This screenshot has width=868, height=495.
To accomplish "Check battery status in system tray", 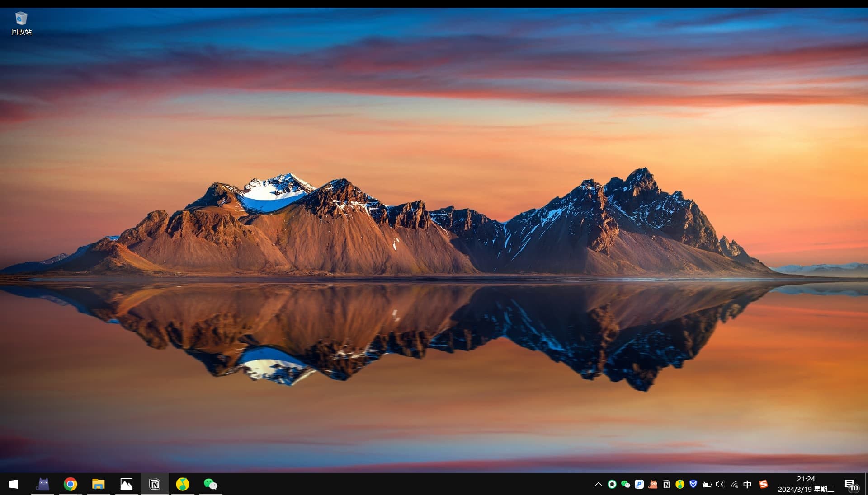I will click(707, 484).
